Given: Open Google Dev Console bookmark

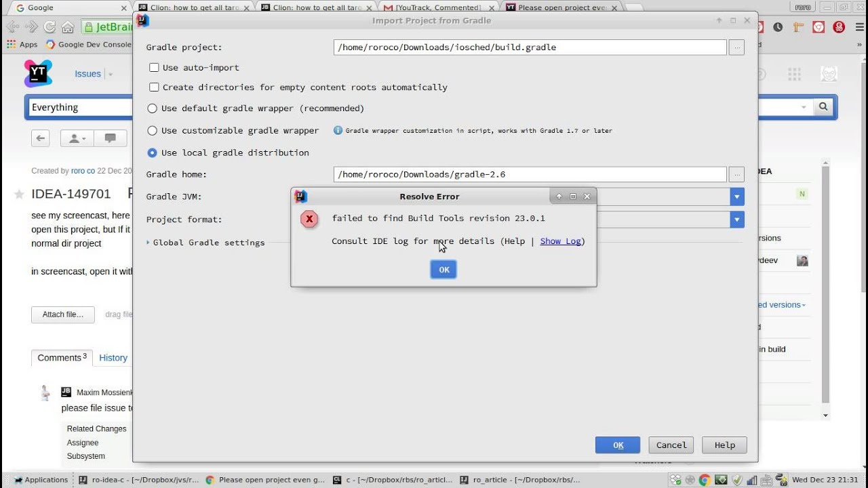Looking at the screenshot, I should 90,45.
